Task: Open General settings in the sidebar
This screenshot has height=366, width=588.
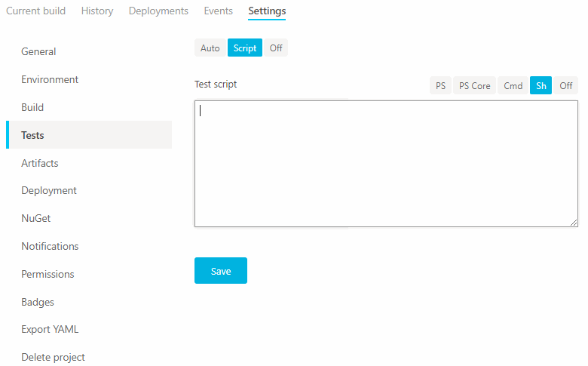Action: tap(38, 52)
